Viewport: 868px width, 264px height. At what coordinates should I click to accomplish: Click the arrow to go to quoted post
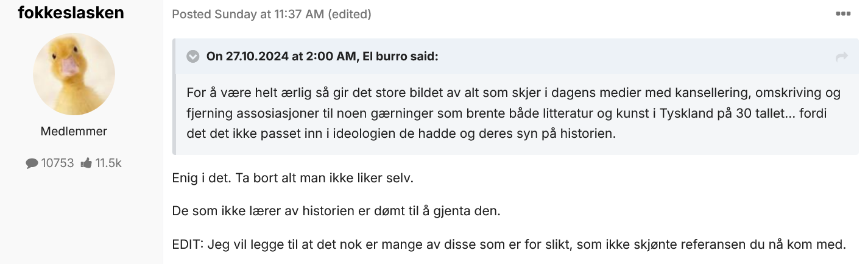842,57
